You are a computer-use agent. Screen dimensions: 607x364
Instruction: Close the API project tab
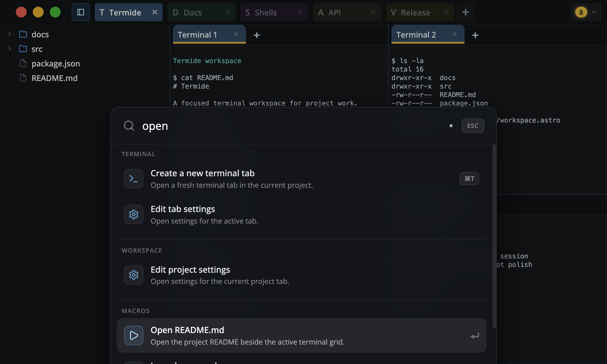373,12
